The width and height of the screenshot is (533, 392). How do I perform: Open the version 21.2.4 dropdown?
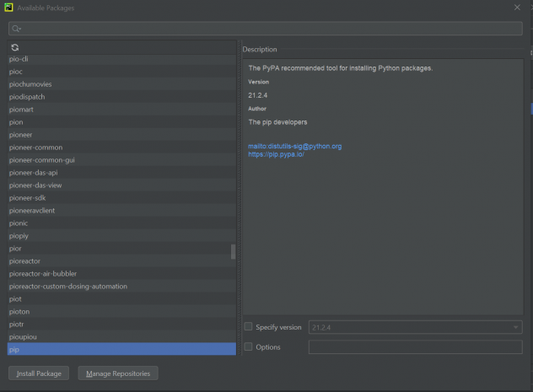coord(416,327)
